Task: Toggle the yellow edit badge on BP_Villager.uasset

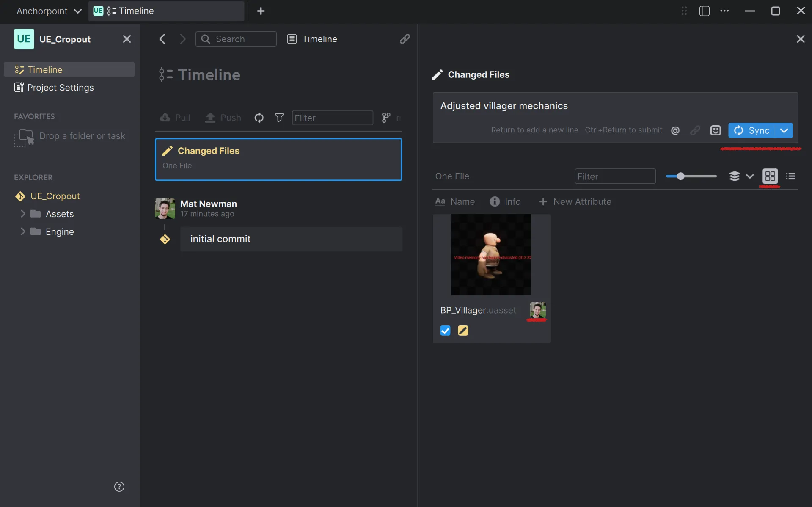Action: (463, 331)
